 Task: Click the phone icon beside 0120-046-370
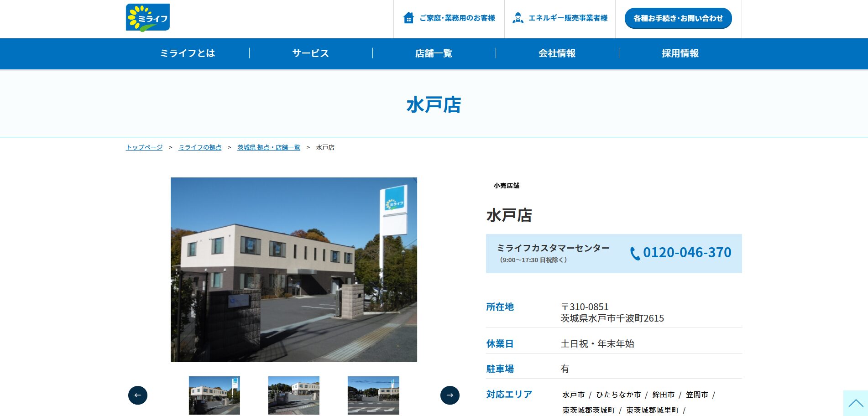(635, 253)
